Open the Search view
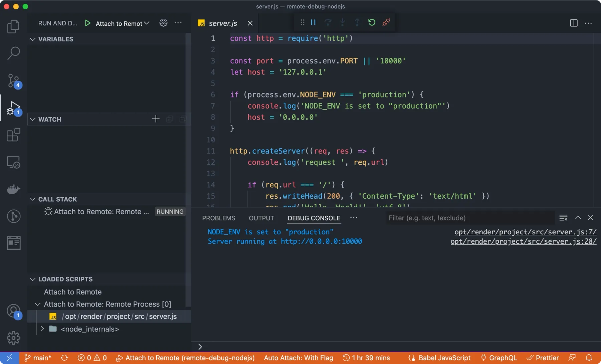601x364 pixels. tap(13, 53)
